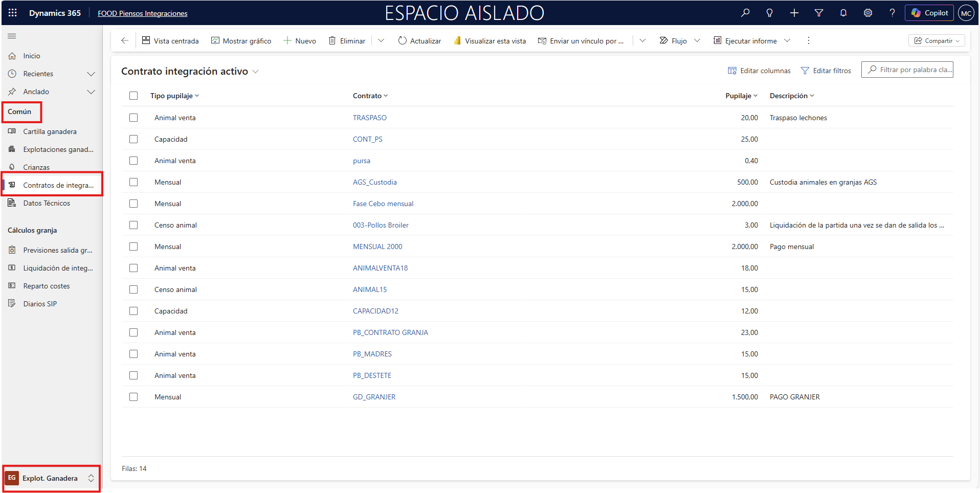Open the AGS_Custodia contract link

click(374, 182)
